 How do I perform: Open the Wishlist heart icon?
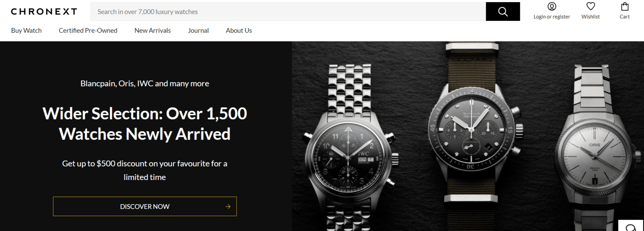pyautogui.click(x=590, y=5)
